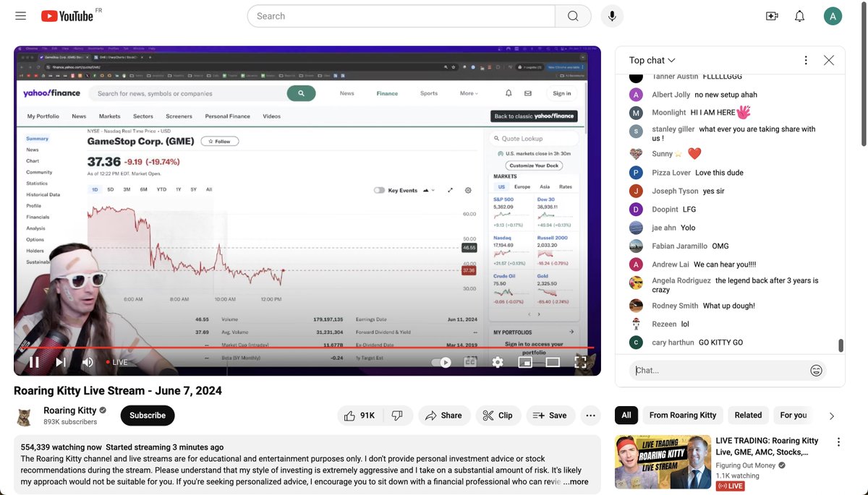868x495 pixels.
Task: Click Andrew Lai's chat message
Action: coord(725,264)
